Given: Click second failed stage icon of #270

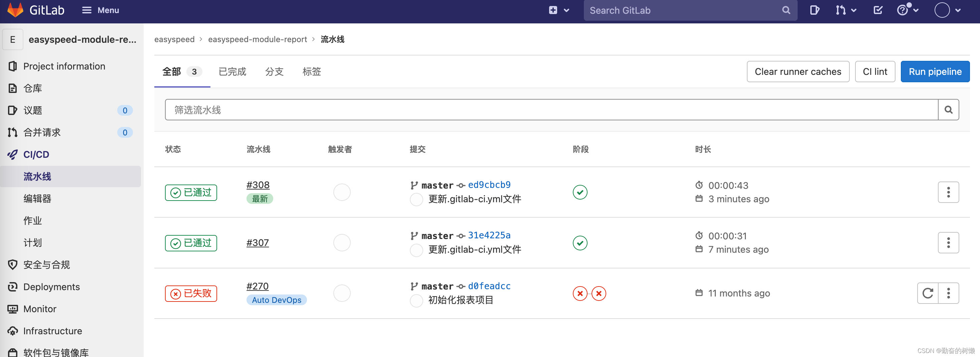Looking at the screenshot, I should point(599,293).
